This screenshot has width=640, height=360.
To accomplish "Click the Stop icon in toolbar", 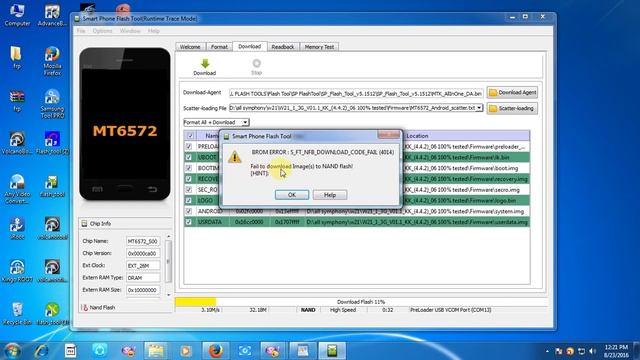I will pyautogui.click(x=256, y=63).
